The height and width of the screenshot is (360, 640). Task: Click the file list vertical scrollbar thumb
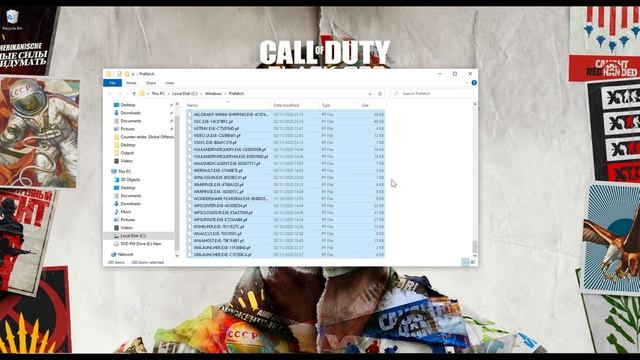click(x=474, y=247)
